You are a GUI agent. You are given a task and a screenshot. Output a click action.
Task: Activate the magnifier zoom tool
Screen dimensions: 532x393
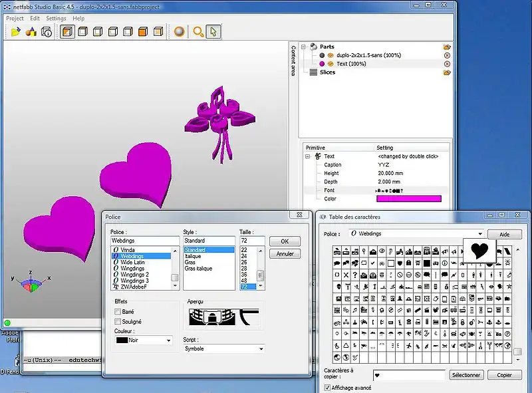(x=198, y=31)
